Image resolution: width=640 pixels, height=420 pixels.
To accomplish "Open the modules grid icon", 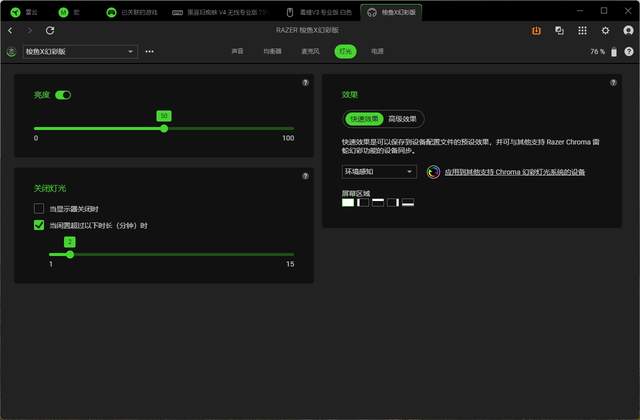I will pyautogui.click(x=582, y=31).
